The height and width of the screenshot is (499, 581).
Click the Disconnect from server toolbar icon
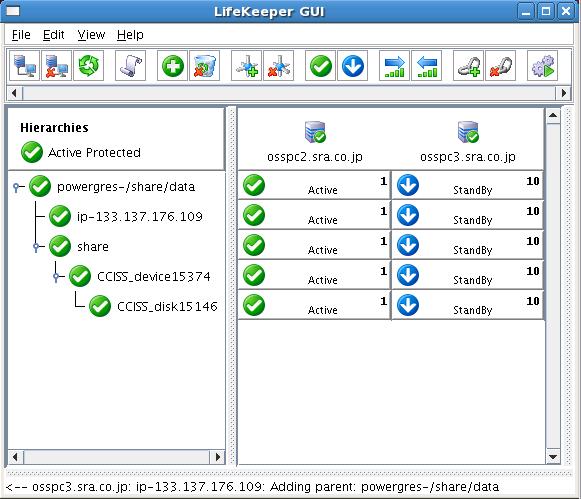point(56,66)
